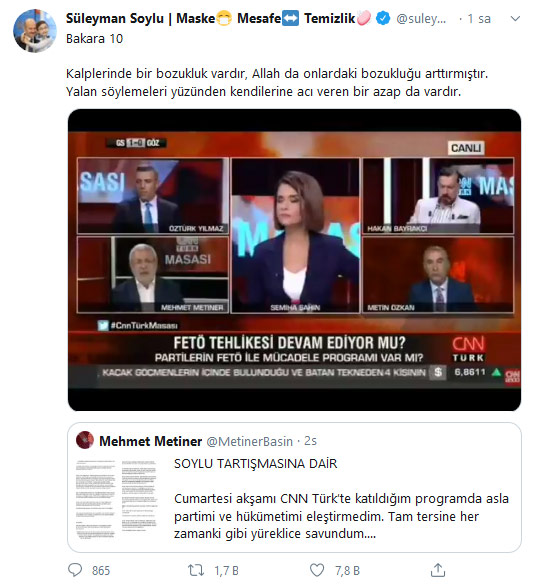Click the @MetinerBasin handle
The image size is (535, 587).
coord(250,441)
